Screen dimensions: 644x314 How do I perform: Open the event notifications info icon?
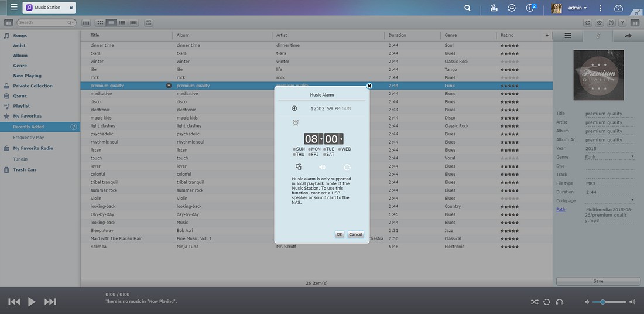tap(530, 8)
